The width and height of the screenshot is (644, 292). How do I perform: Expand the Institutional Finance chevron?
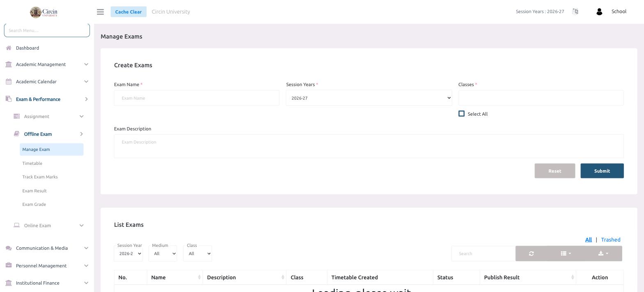(86, 283)
